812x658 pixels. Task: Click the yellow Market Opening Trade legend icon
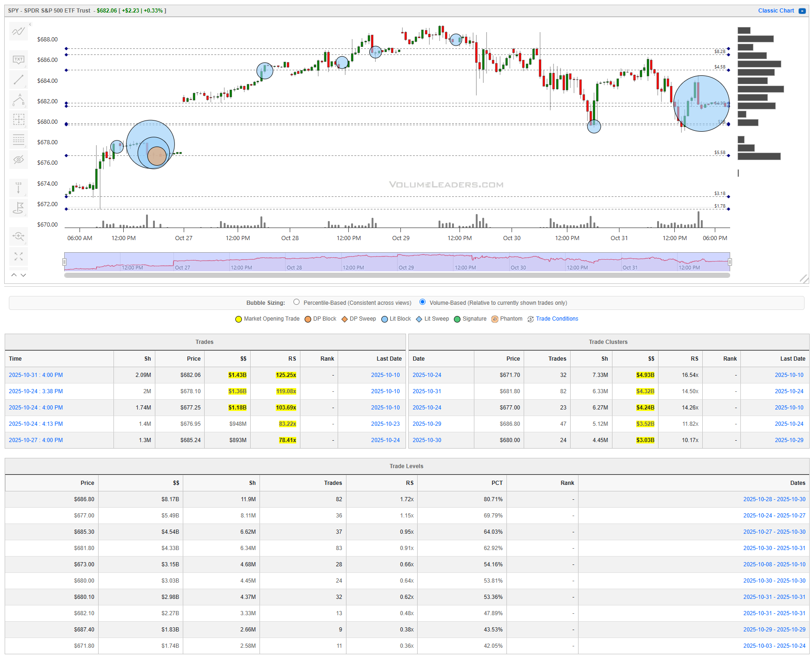[239, 319]
